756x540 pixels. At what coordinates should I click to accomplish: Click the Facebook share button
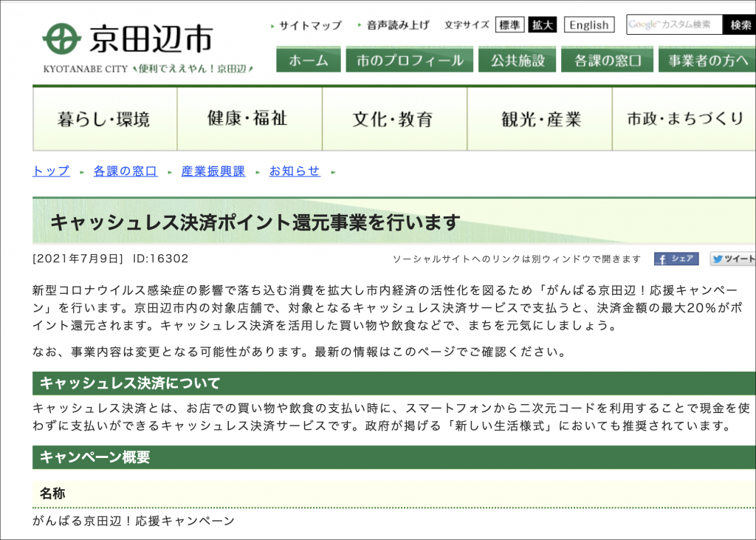[x=676, y=259]
